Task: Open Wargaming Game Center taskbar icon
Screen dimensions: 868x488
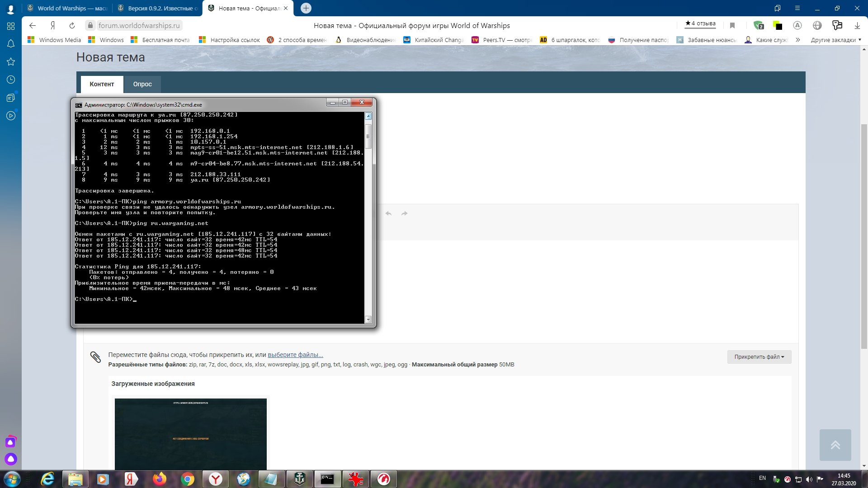Action: [x=384, y=479]
